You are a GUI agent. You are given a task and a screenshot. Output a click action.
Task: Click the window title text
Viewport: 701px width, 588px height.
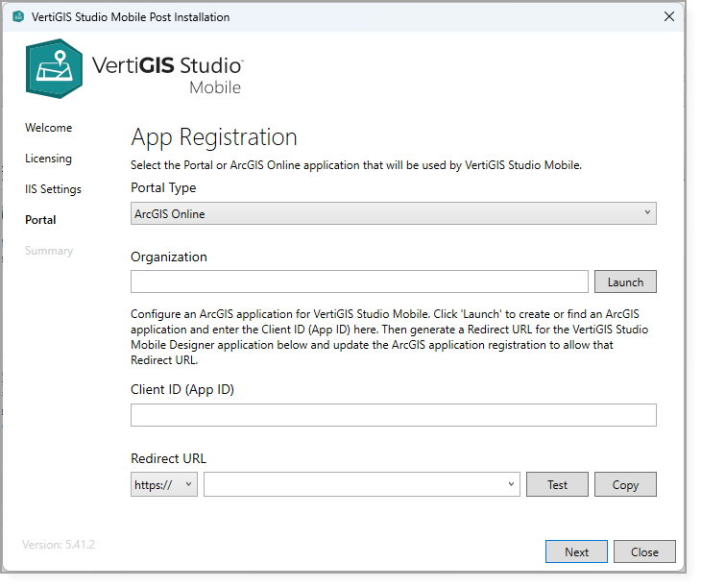131,17
